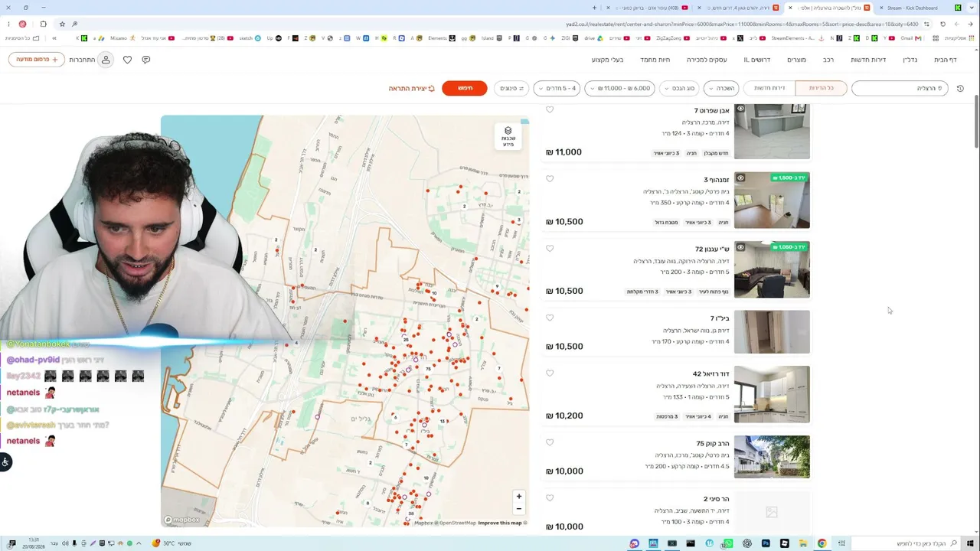Click the ביל"ו 7 listing title
980x551 pixels.
pyautogui.click(x=720, y=318)
